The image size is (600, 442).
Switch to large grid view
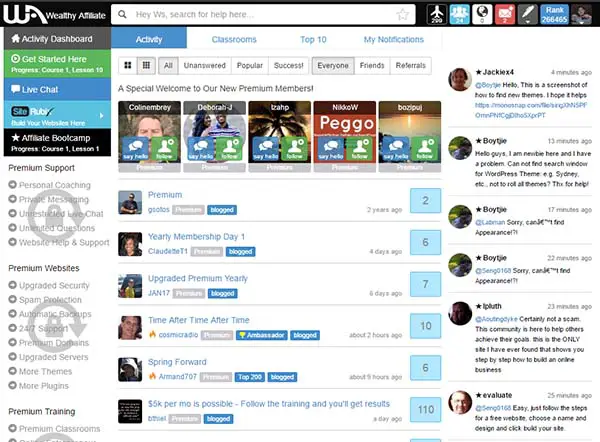128,65
